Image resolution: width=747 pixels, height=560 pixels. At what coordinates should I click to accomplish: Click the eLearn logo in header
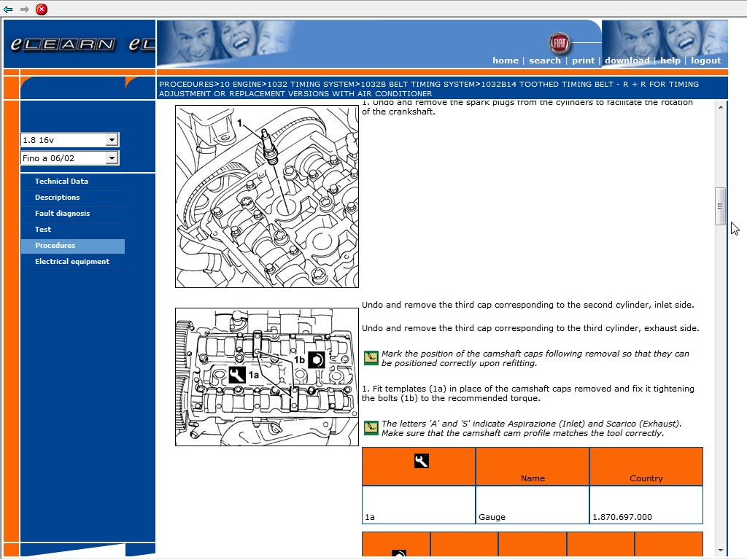[x=63, y=44]
